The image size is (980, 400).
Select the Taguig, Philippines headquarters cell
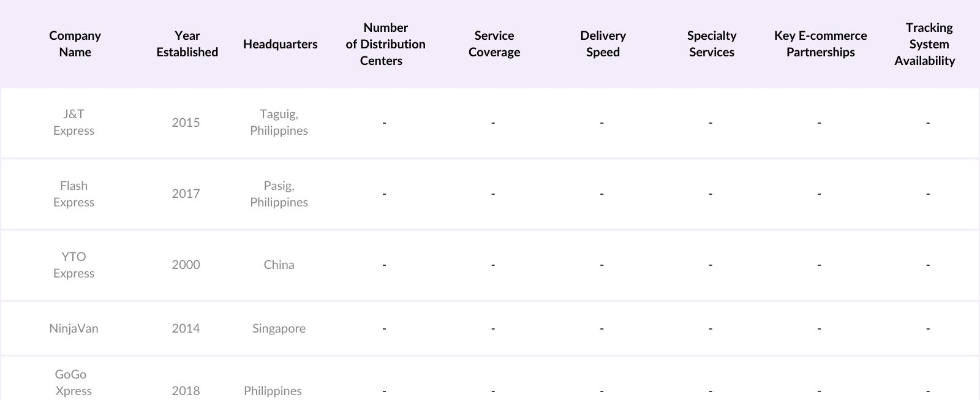pyautogui.click(x=279, y=123)
